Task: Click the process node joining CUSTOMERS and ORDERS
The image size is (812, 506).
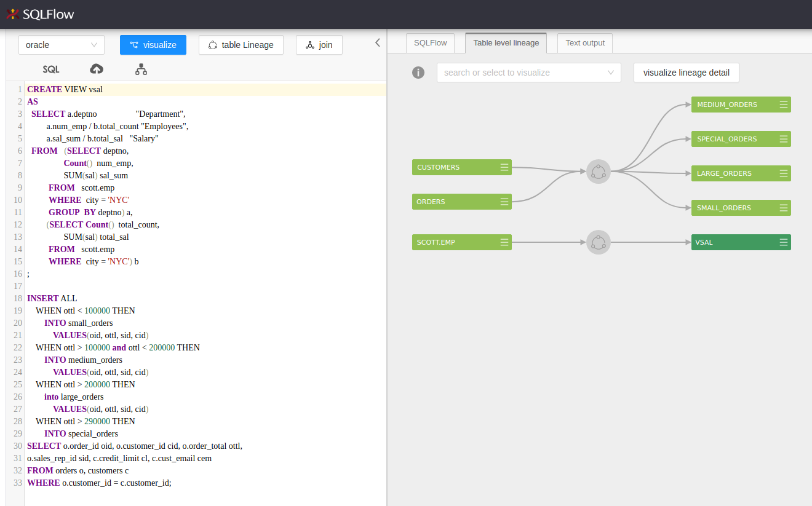Action: pyautogui.click(x=599, y=172)
